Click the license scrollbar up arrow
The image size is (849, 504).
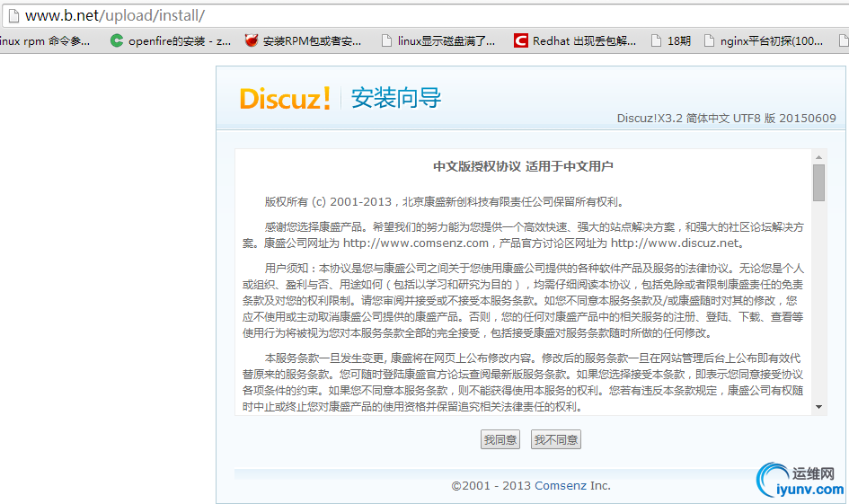click(x=818, y=157)
